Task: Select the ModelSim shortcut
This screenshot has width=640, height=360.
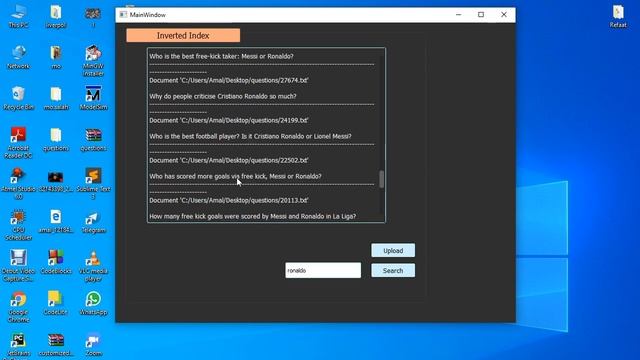Action: coord(93,98)
